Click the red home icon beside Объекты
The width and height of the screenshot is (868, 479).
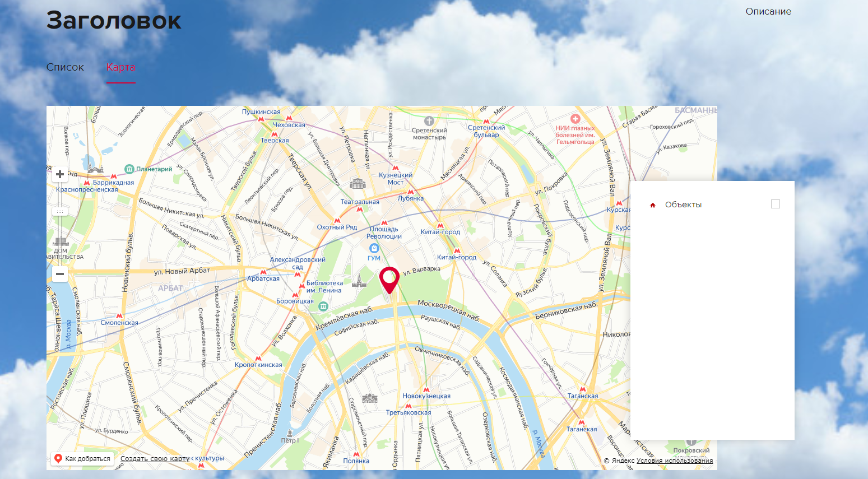tap(652, 205)
